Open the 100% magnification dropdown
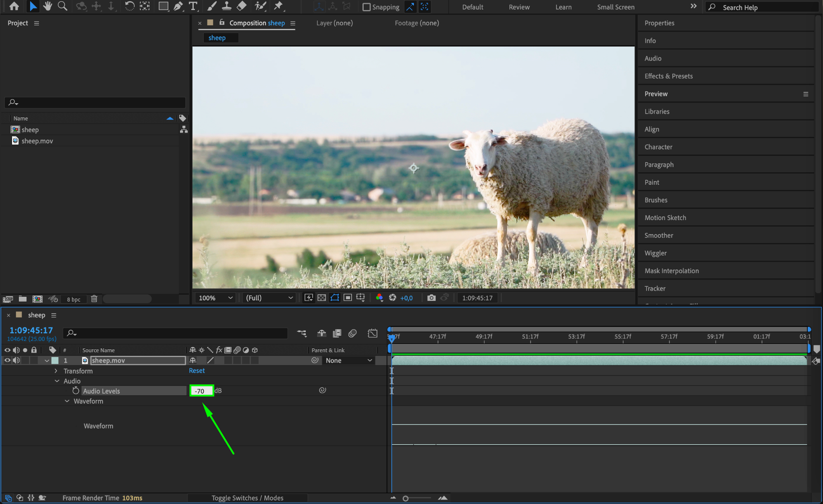This screenshot has height=504, width=823. coord(215,298)
